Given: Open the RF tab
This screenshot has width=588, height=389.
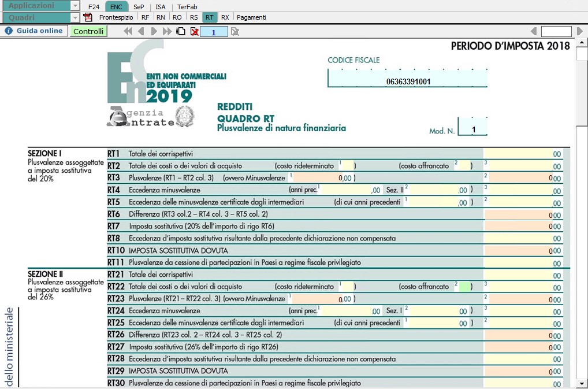Looking at the screenshot, I should click(146, 17).
